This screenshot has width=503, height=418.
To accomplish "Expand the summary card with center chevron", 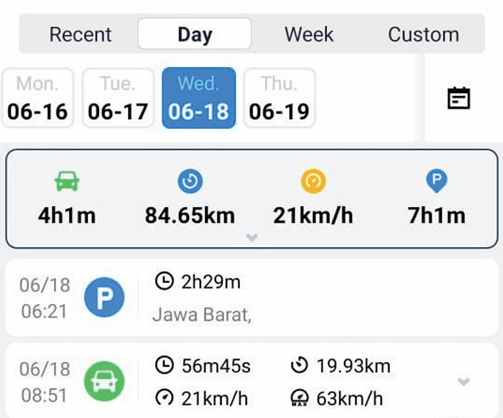I will (x=252, y=237).
